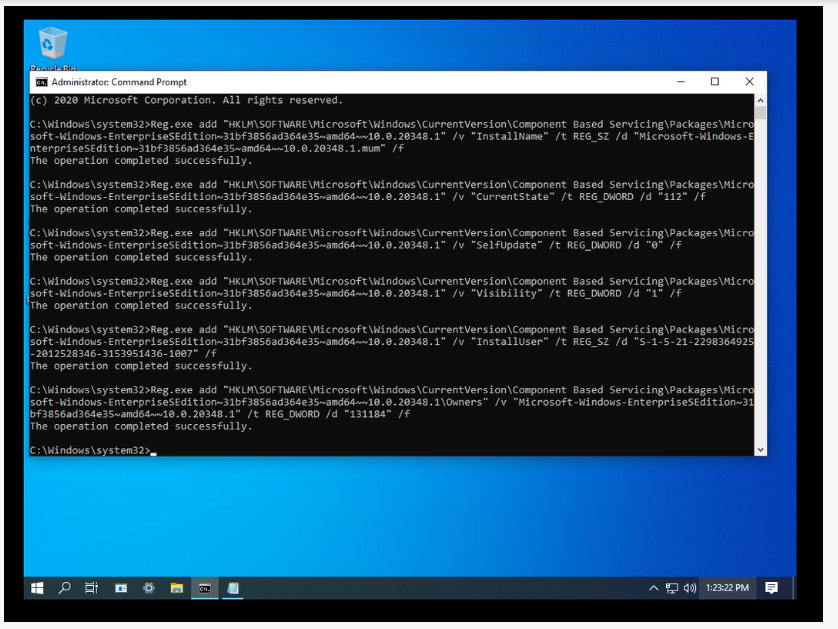838x629 pixels.
Task: Open Command Prompt window system menu icon
Action: [x=41, y=82]
